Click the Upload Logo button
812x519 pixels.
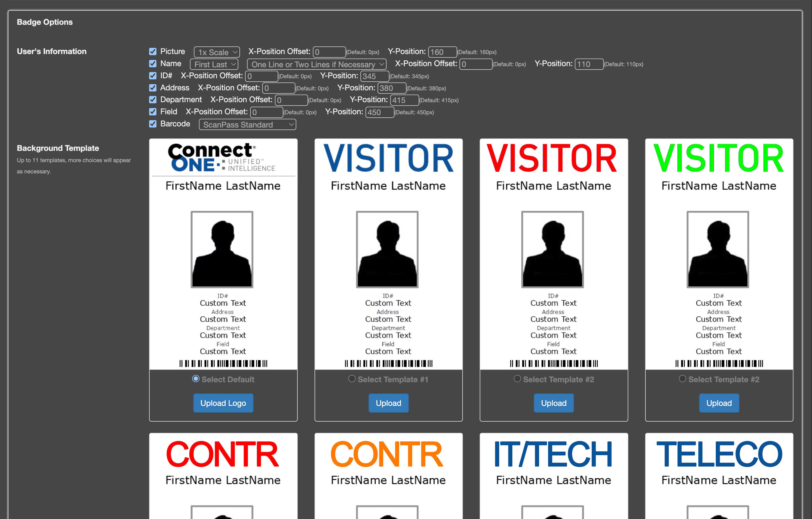point(223,403)
